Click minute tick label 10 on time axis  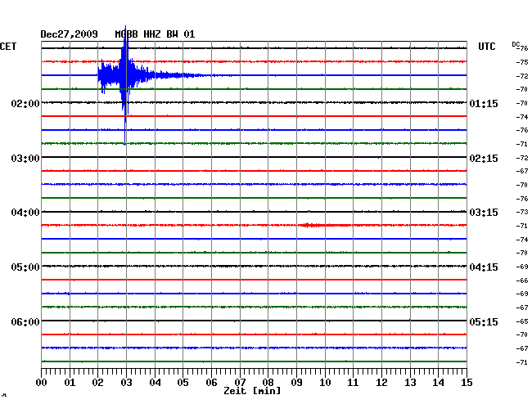pyautogui.click(x=325, y=383)
